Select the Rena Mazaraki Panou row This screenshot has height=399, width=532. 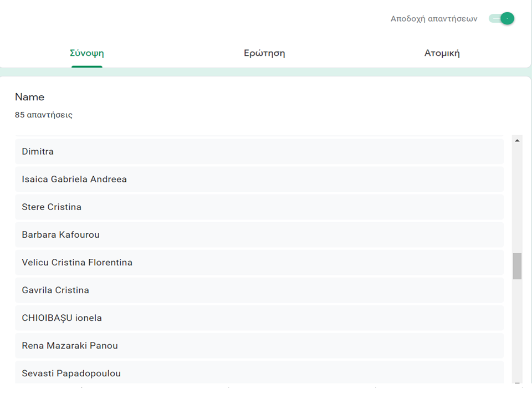tap(259, 345)
